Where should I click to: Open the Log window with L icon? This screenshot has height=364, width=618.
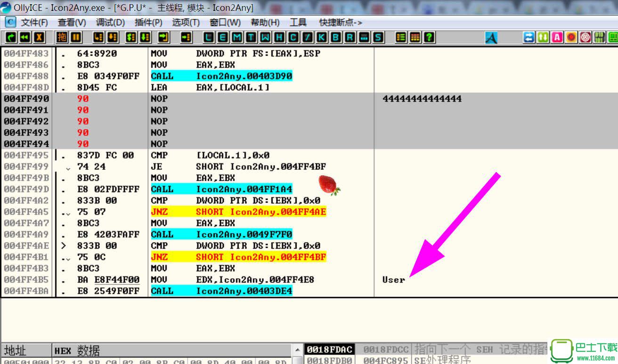tap(209, 37)
